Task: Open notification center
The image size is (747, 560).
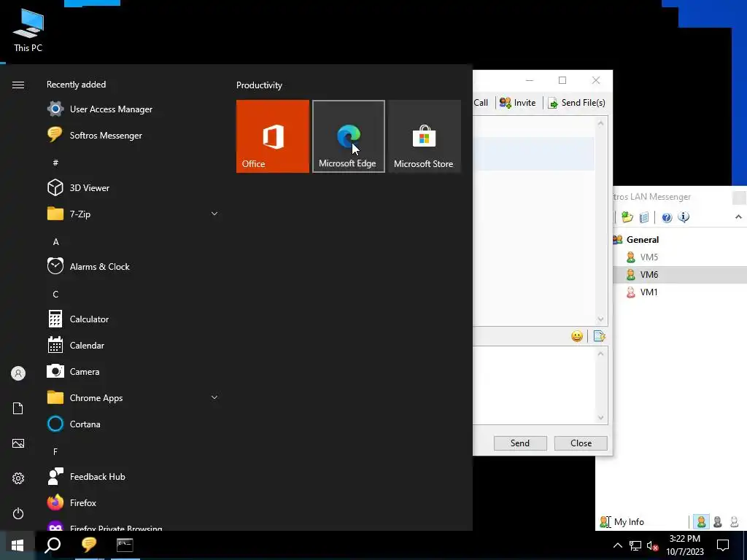Action: coord(723,545)
